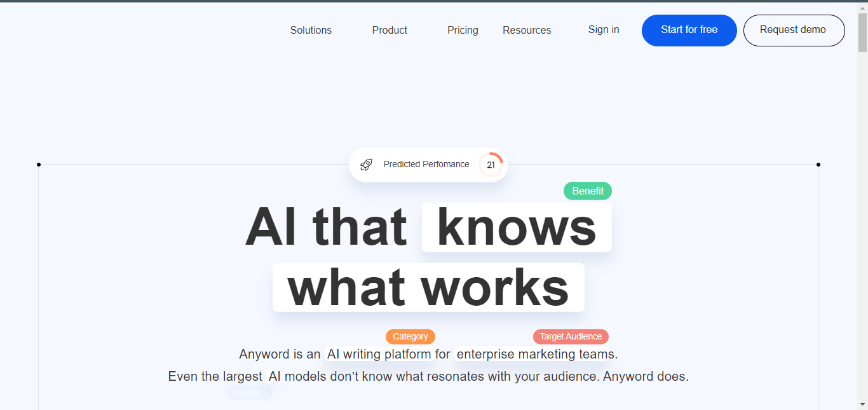Open the Resources menu
This screenshot has width=868, height=410.
(x=527, y=30)
